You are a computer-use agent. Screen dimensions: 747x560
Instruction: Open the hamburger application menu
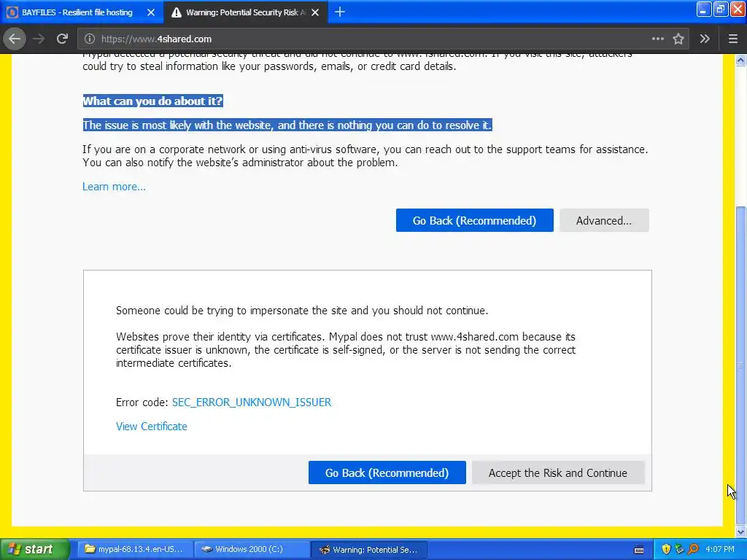(733, 39)
